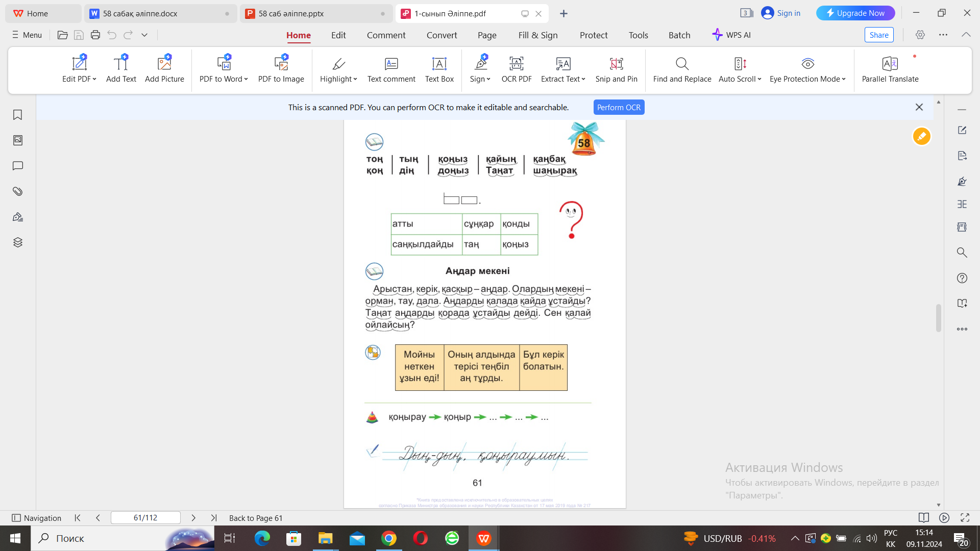Click the Parallel Translate icon
980x551 pixels.
point(890,64)
